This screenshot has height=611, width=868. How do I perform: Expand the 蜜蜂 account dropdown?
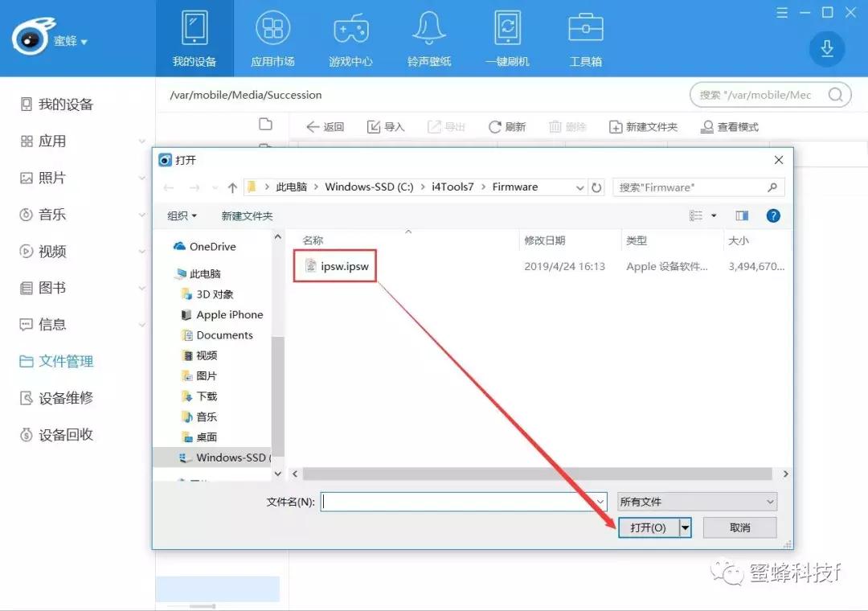click(x=70, y=41)
